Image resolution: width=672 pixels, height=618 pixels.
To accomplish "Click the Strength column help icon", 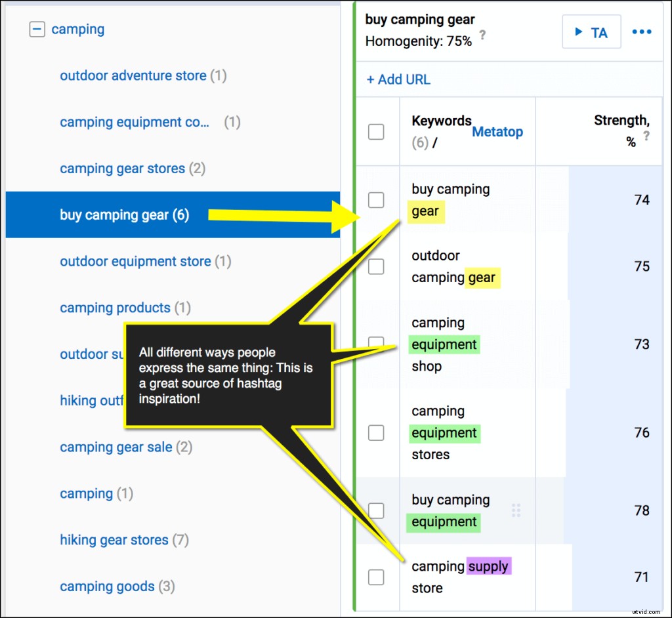I will (x=646, y=136).
